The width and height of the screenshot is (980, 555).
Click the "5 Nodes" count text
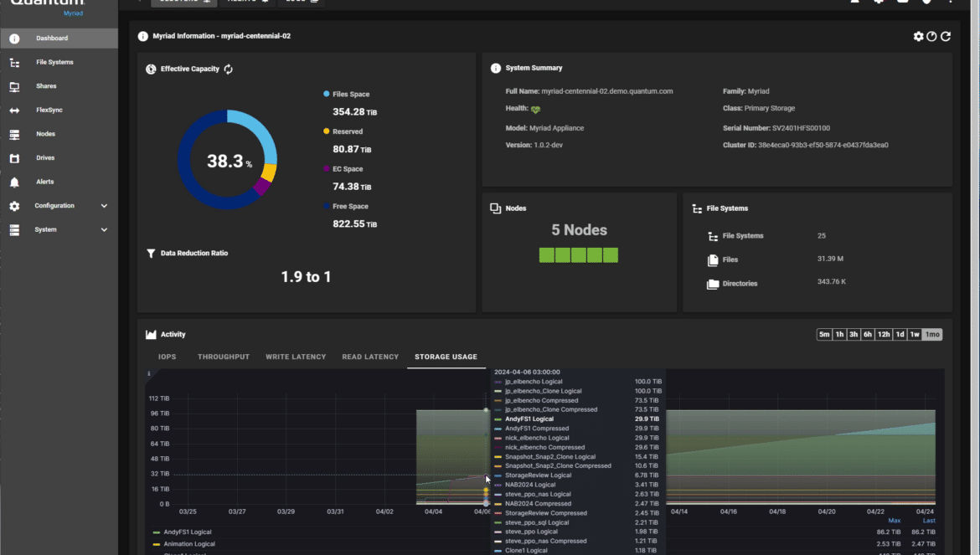[580, 230]
